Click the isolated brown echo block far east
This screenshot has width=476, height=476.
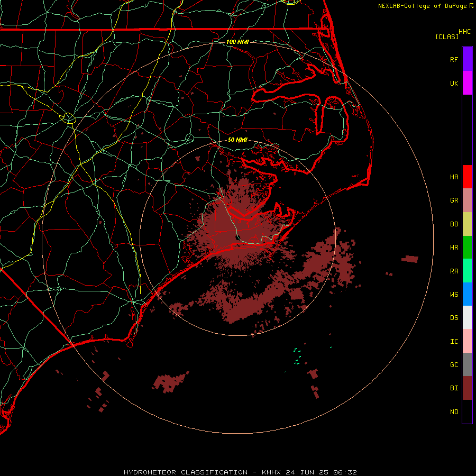click(x=410, y=259)
